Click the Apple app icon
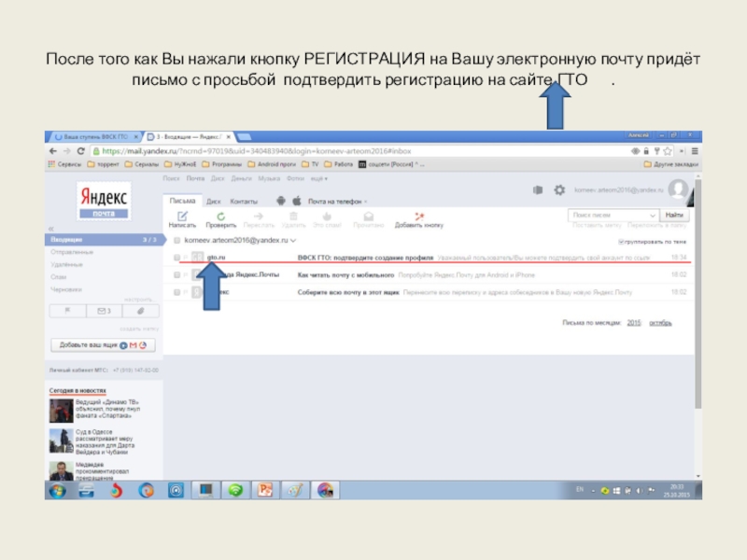The image size is (747, 560). [296, 201]
